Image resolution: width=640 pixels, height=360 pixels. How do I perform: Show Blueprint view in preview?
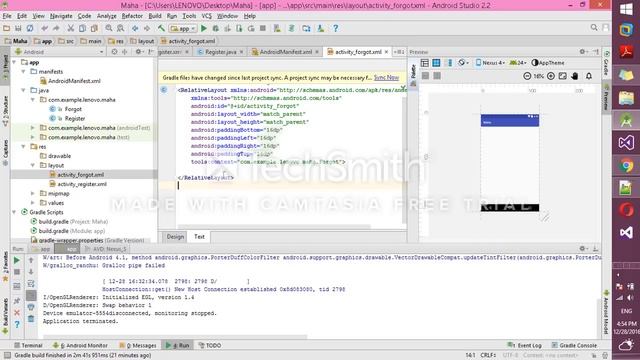(436, 62)
